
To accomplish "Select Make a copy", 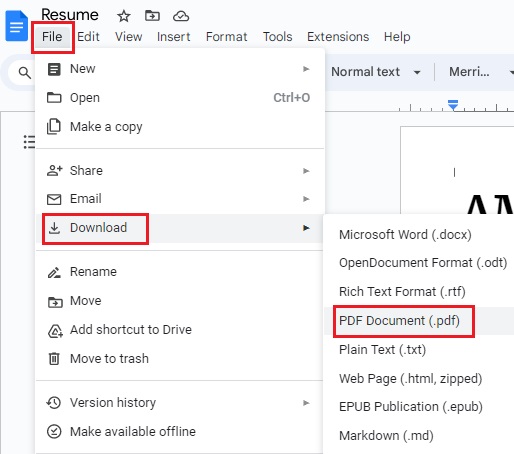I will [x=180, y=127].
